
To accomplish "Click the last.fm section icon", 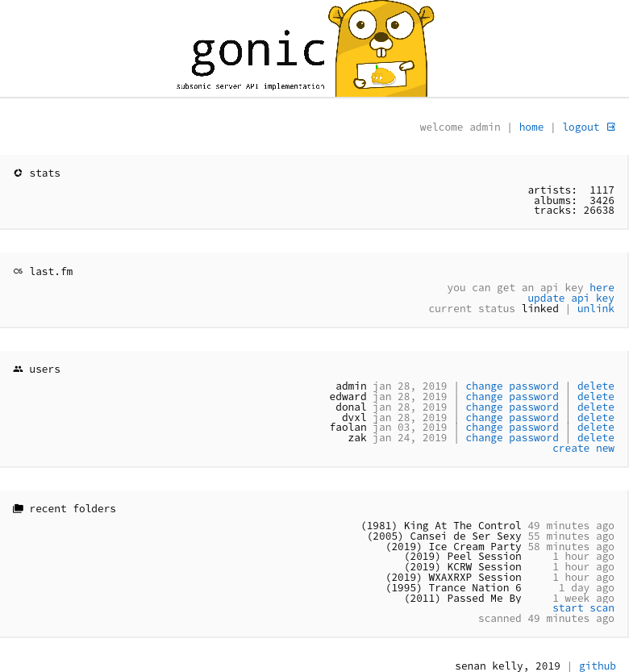I will 18,271.
